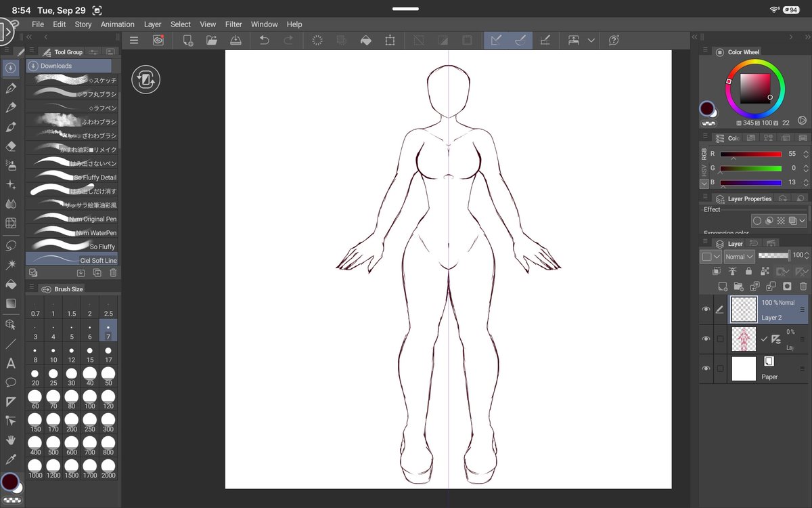Viewport: 812px width, 508px height.
Task: Toggle Lock transparent pixels icon
Action: point(765,271)
